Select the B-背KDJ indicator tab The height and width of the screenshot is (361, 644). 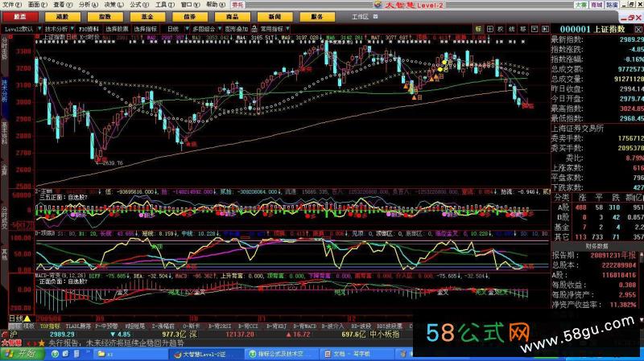276,326
